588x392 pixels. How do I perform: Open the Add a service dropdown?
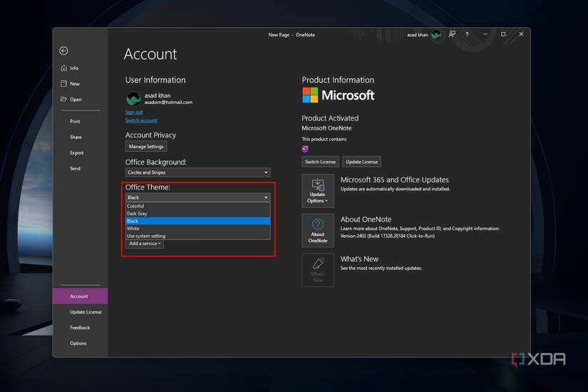[145, 244]
